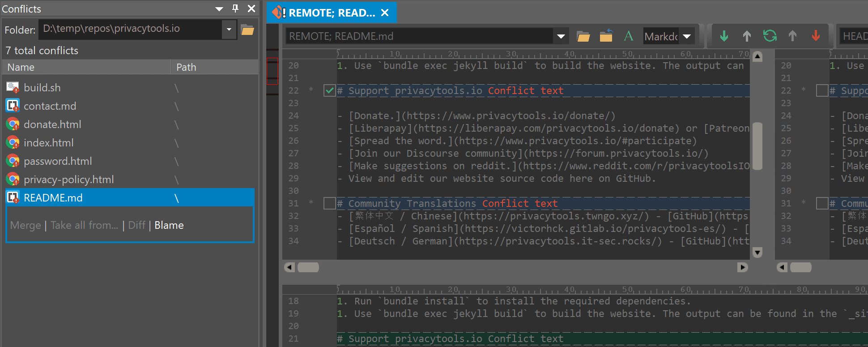The height and width of the screenshot is (347, 868).
Task: Click the green circular refresh arrows icon
Action: (x=770, y=36)
